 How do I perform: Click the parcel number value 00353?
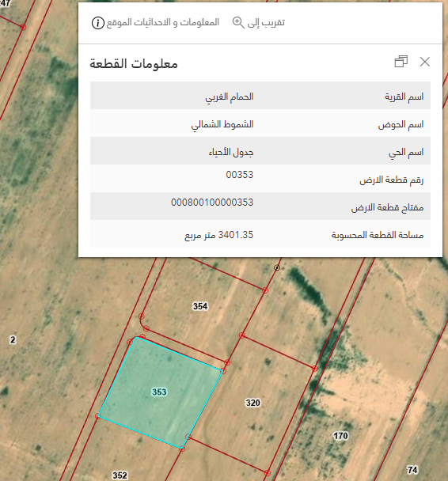pyautogui.click(x=240, y=175)
